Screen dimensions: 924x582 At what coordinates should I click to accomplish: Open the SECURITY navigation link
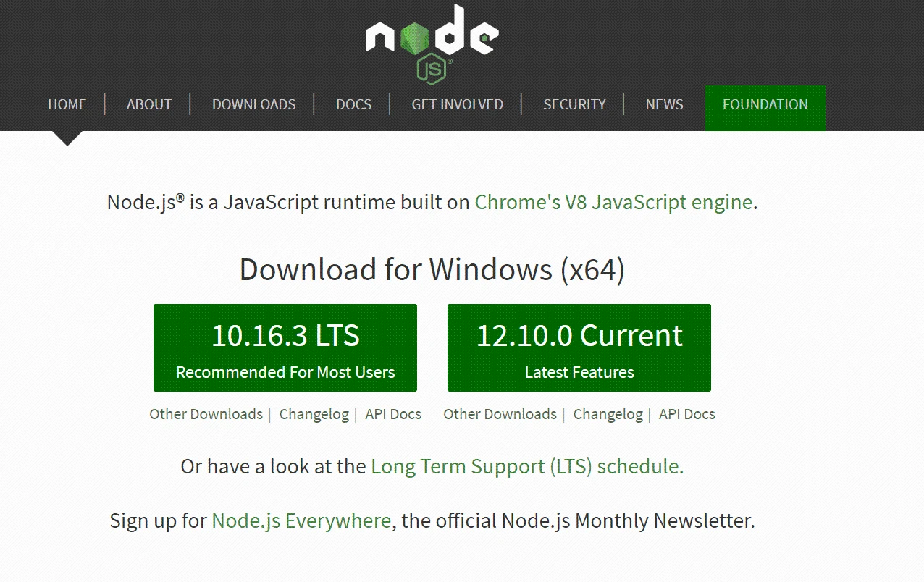coord(574,104)
